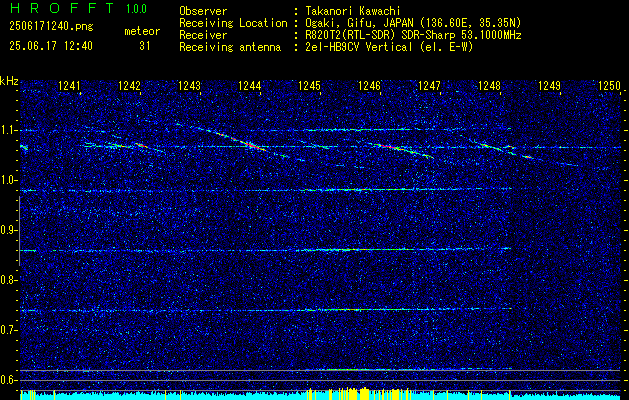Click time marker 1250
The image size is (629, 400).
pyautogui.click(x=609, y=85)
